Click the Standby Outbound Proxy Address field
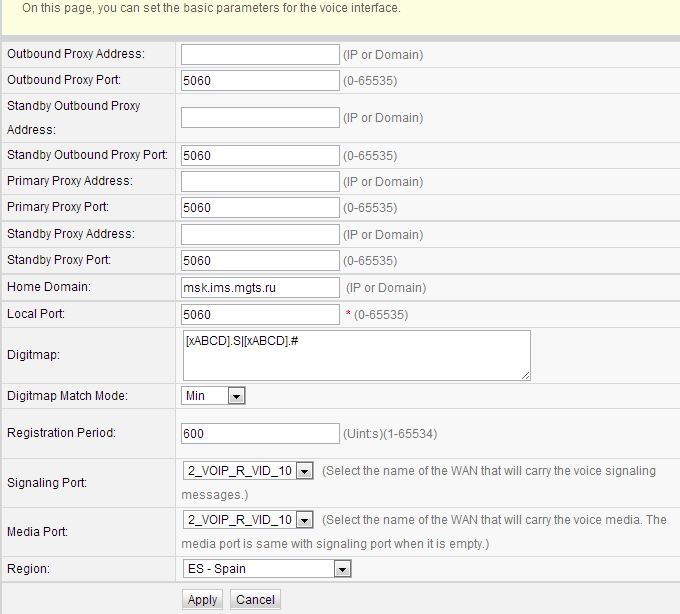Image resolution: width=680 pixels, height=614 pixels. (260, 117)
